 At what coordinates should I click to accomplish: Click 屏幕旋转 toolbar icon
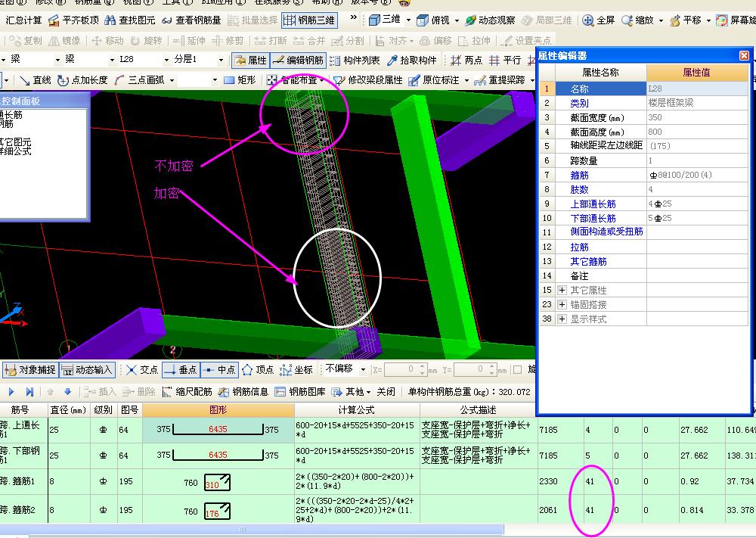click(722, 20)
